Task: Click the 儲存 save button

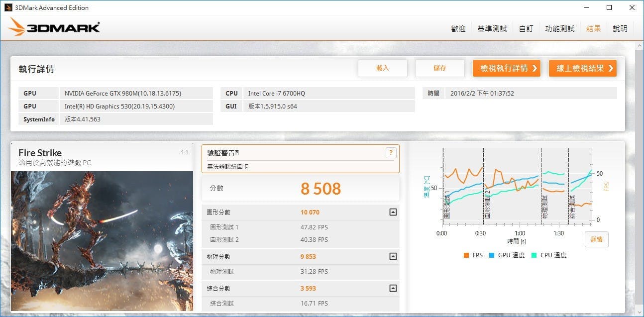Action: click(439, 68)
